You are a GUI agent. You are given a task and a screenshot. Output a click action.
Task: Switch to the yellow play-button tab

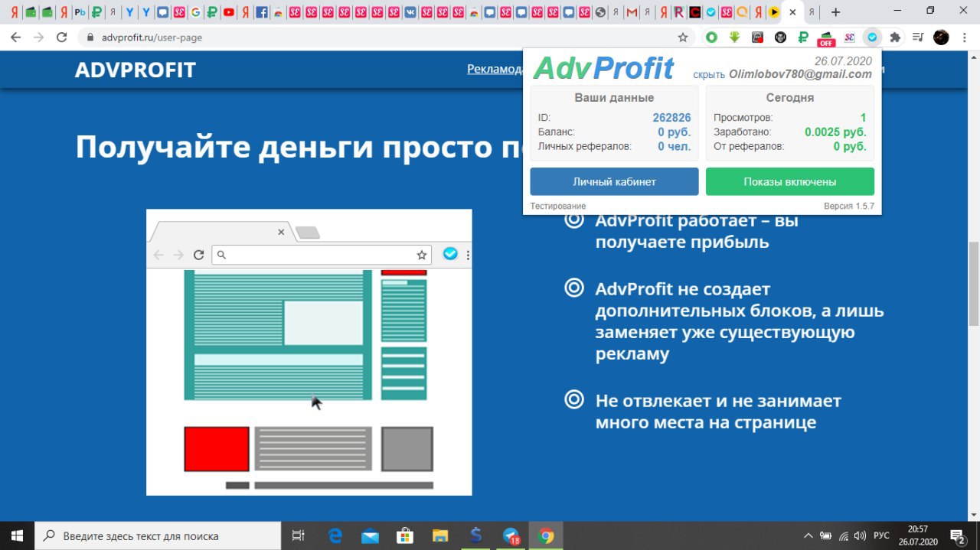[774, 12]
